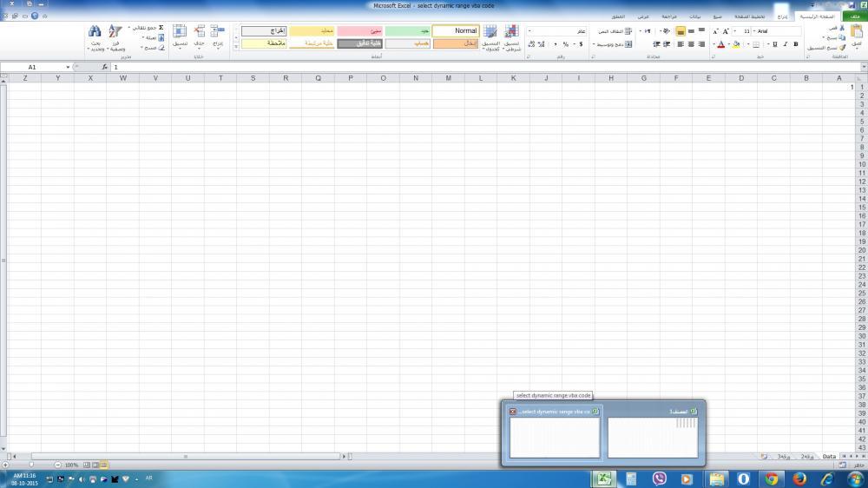Open the number format dropdown

click(529, 31)
